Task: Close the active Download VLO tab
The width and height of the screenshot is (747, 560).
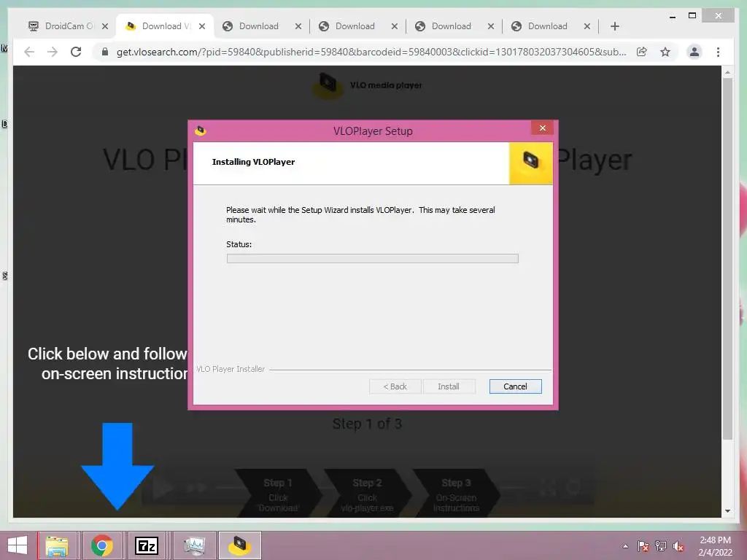Action: point(202,26)
